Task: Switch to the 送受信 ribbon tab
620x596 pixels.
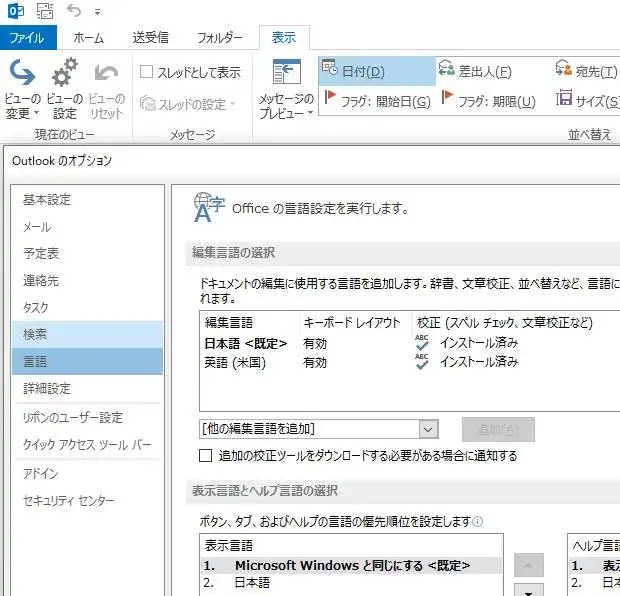Action: 151,38
